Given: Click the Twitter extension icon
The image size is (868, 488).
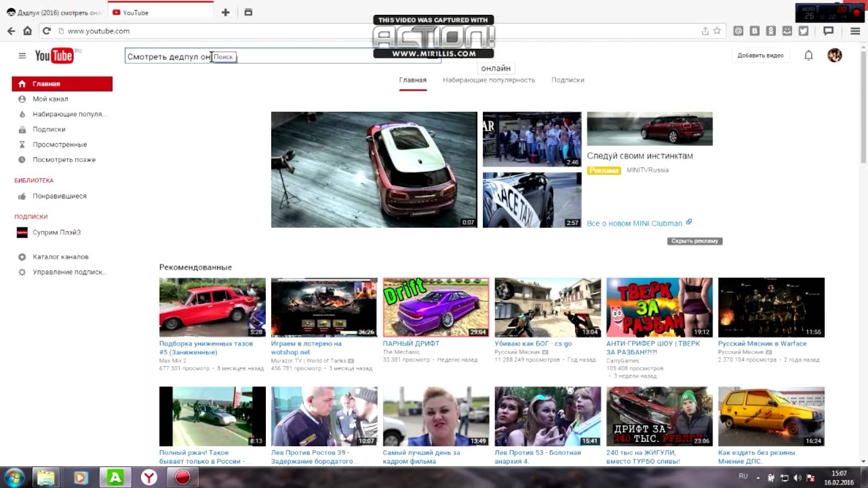Looking at the screenshot, I should point(804,30).
